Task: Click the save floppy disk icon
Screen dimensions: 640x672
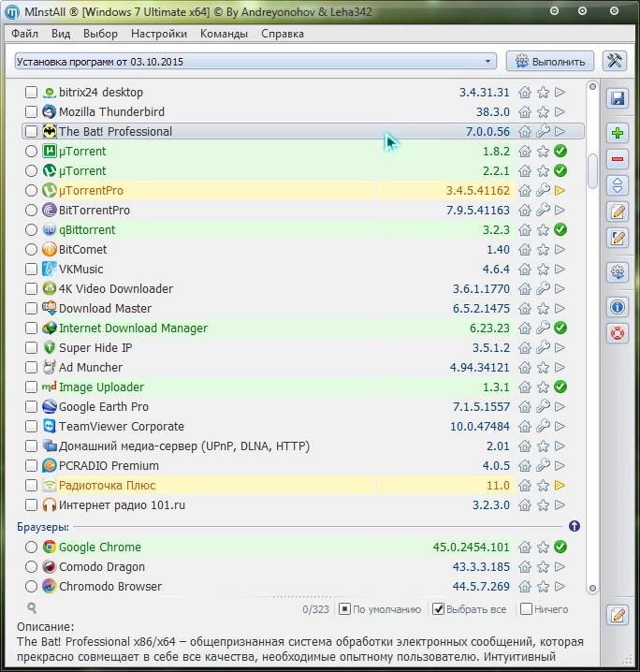Action: [x=618, y=98]
